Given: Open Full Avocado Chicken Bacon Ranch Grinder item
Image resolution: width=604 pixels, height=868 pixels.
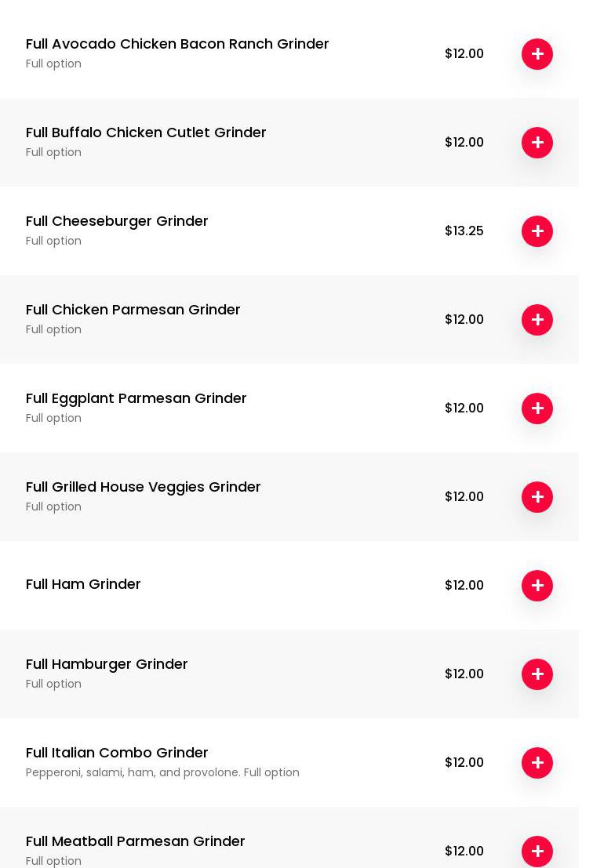Looking at the screenshot, I should point(177,44).
